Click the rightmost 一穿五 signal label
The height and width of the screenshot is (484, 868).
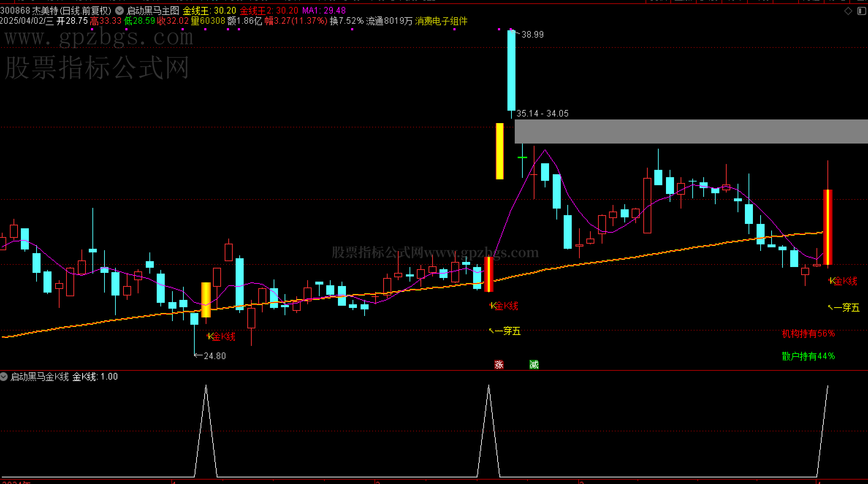pos(844,308)
